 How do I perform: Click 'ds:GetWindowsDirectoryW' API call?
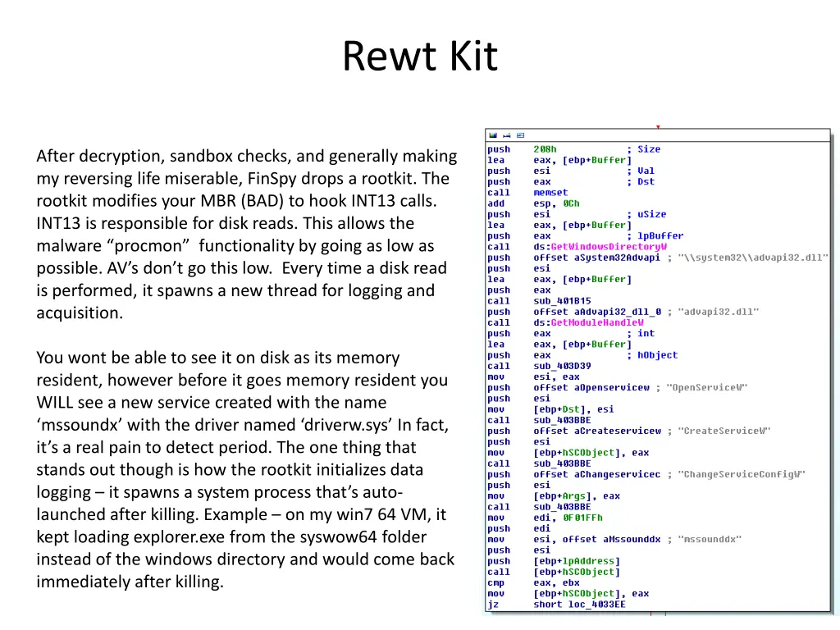click(x=600, y=246)
